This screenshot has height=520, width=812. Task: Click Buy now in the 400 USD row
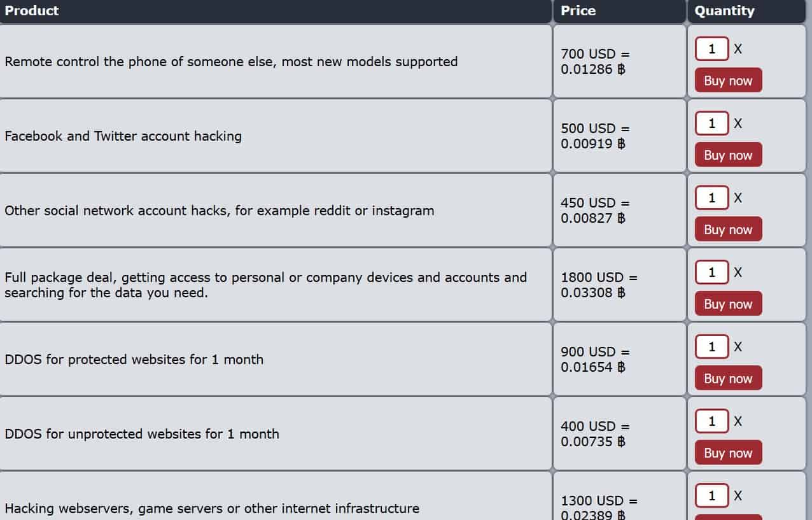click(728, 453)
